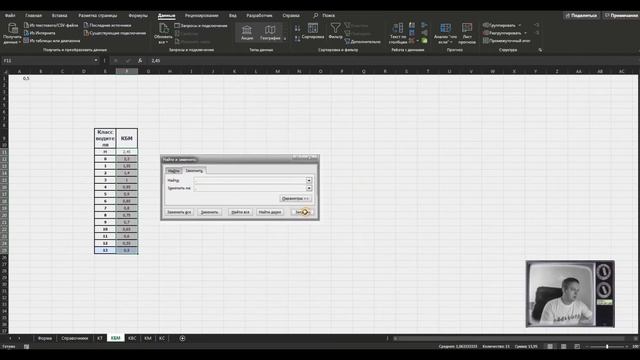Select Из Интернета data source
This screenshot has height=360, width=640.
tap(40, 33)
